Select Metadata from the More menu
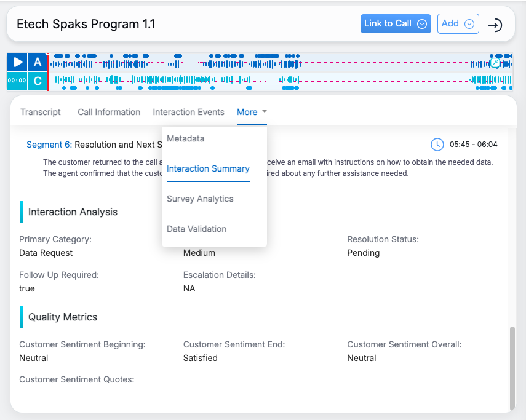526x420 pixels. pyautogui.click(x=186, y=139)
